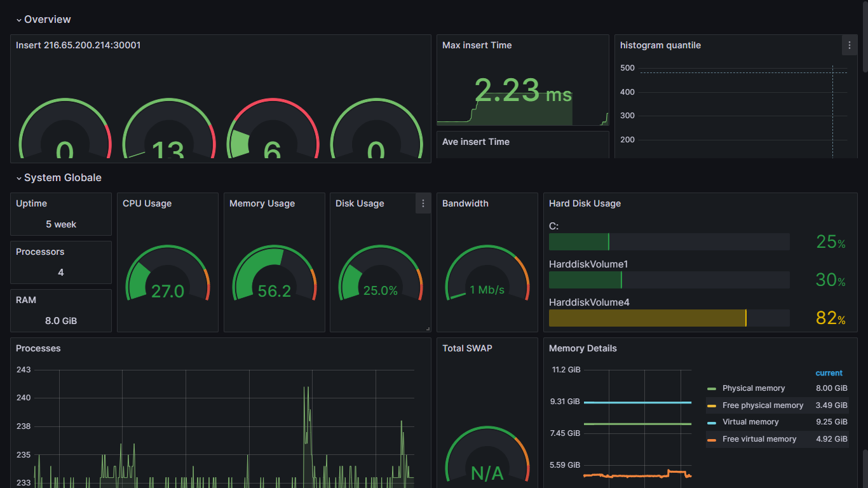Viewport: 868px width, 488px height.
Task: Open the RAM panel title
Action: pyautogui.click(x=25, y=300)
